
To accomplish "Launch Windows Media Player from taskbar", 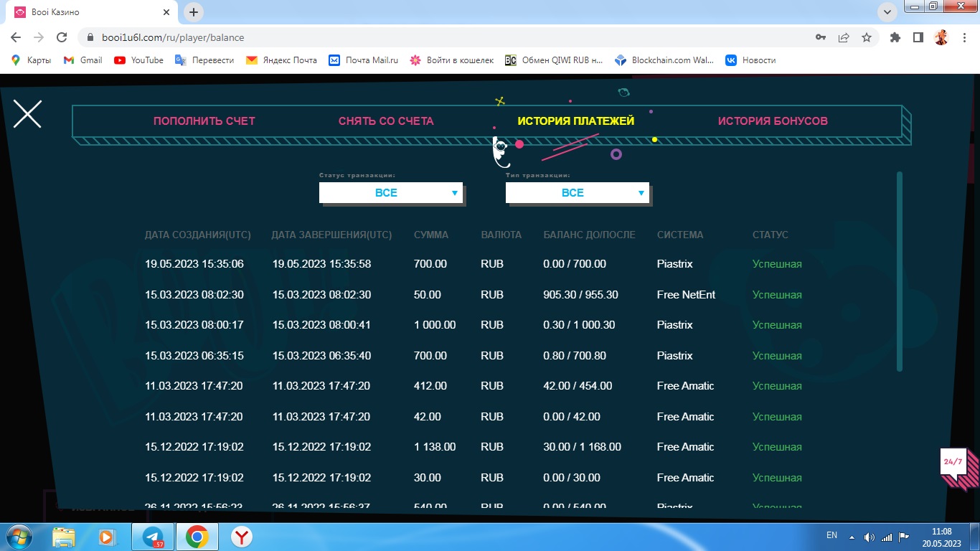I will click(x=107, y=537).
